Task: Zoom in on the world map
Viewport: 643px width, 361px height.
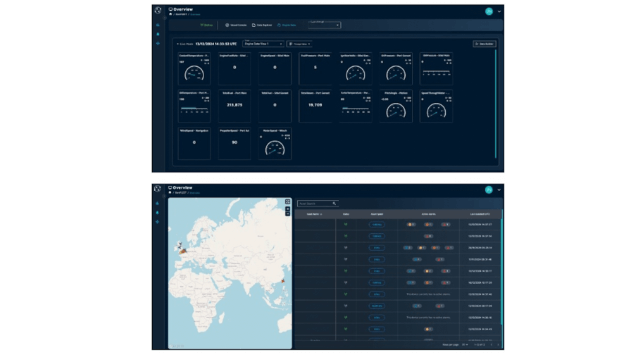Action: [287, 209]
